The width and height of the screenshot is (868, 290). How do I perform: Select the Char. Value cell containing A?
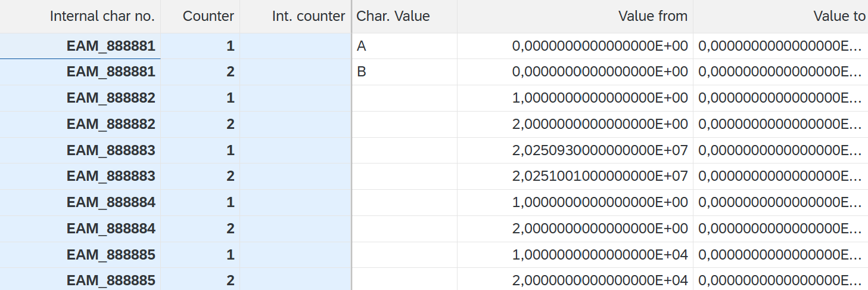[x=404, y=46]
